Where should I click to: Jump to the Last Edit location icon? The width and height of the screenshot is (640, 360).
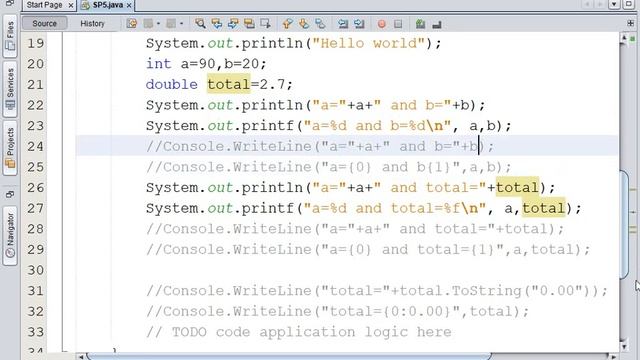[131, 24]
